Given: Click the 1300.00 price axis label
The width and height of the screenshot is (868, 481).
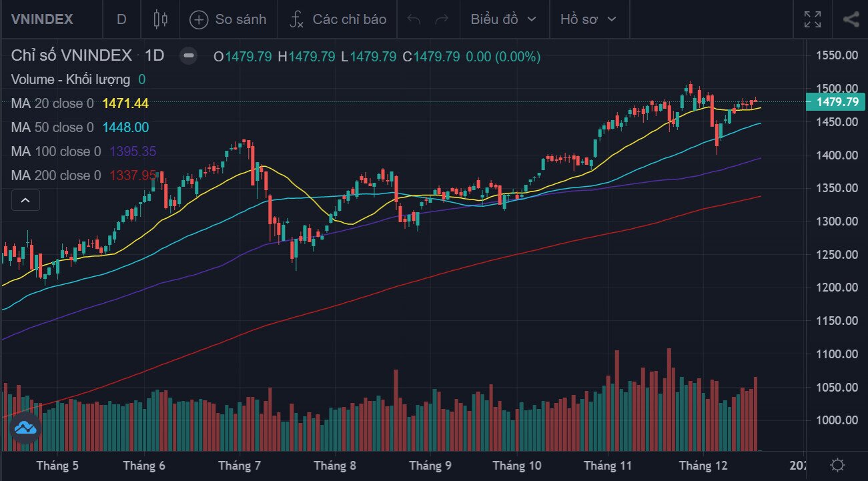Looking at the screenshot, I should (x=837, y=221).
